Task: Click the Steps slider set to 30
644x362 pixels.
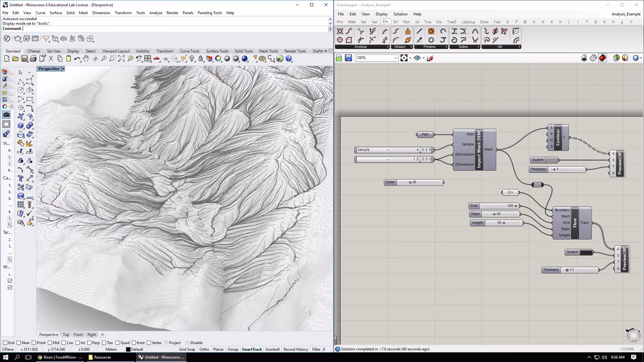Action: 495,214
